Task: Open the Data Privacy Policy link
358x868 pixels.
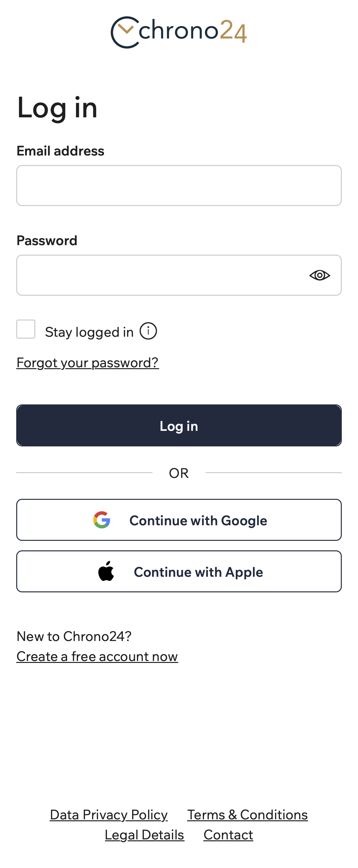Action: click(x=109, y=814)
